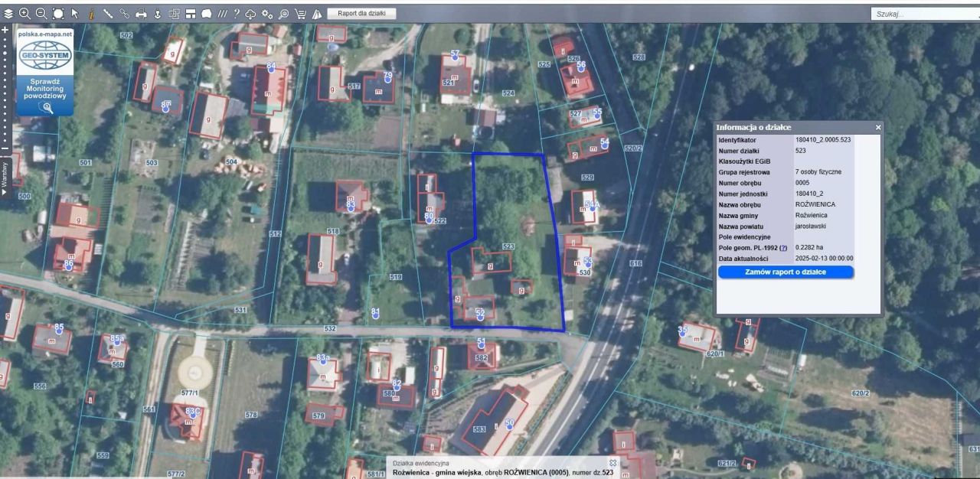Click the help question mark icon
This screenshot has width=980, height=479.
236,11
